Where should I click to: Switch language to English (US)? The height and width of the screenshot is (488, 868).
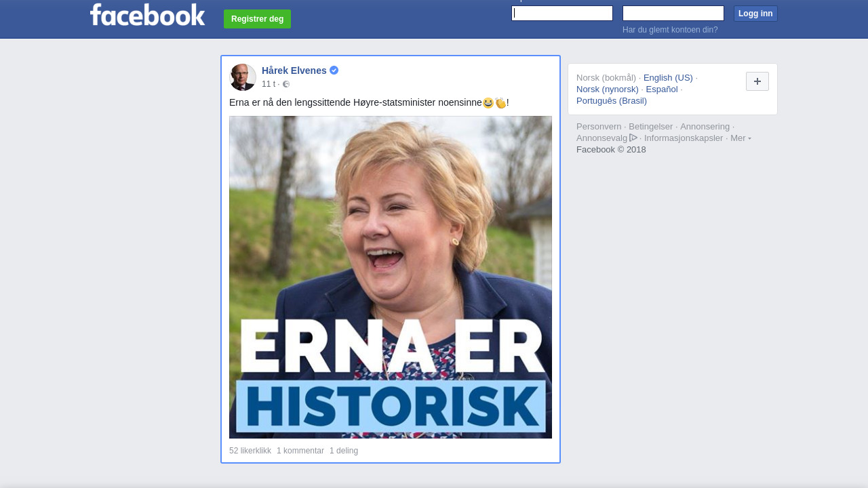(668, 78)
